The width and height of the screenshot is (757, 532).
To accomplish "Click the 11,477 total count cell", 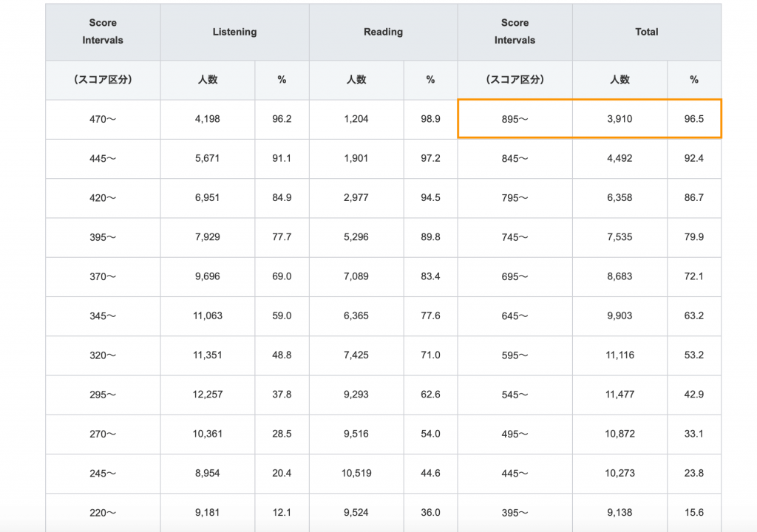I will [x=619, y=395].
